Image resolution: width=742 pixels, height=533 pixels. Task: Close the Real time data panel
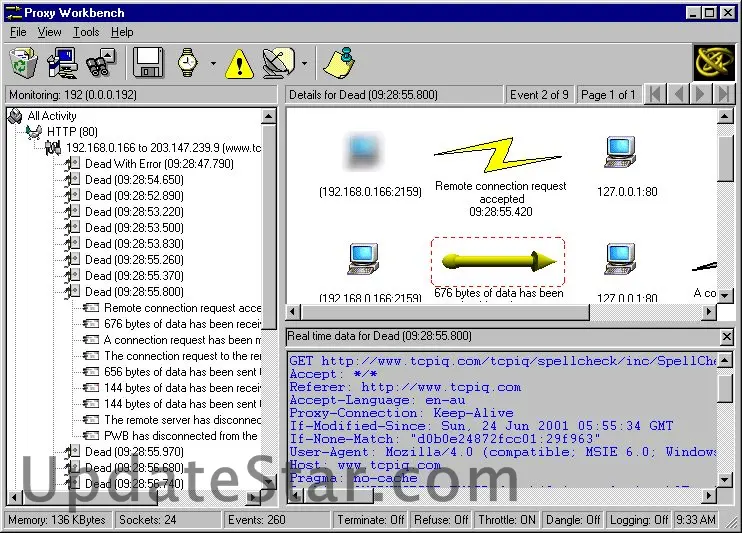tap(726, 337)
